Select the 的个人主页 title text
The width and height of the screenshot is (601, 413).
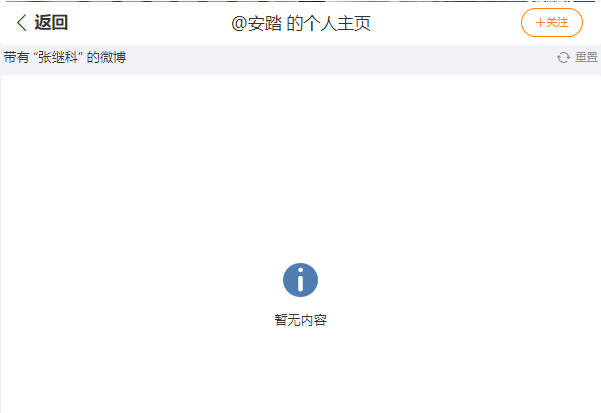click(x=328, y=23)
